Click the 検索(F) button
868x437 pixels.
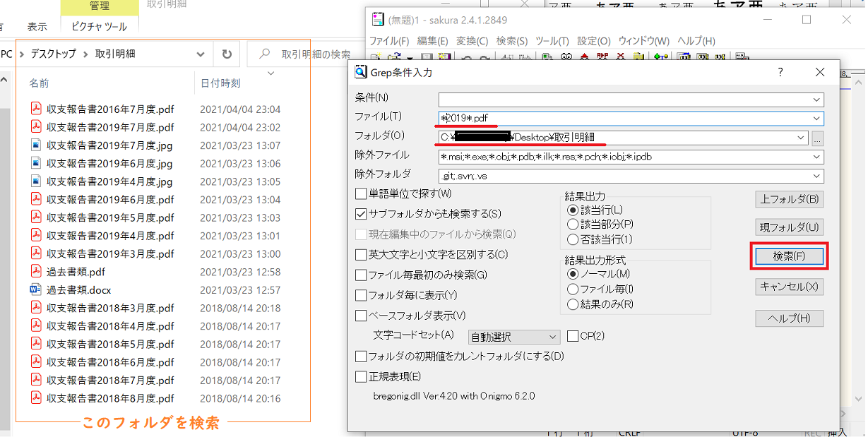coord(789,256)
